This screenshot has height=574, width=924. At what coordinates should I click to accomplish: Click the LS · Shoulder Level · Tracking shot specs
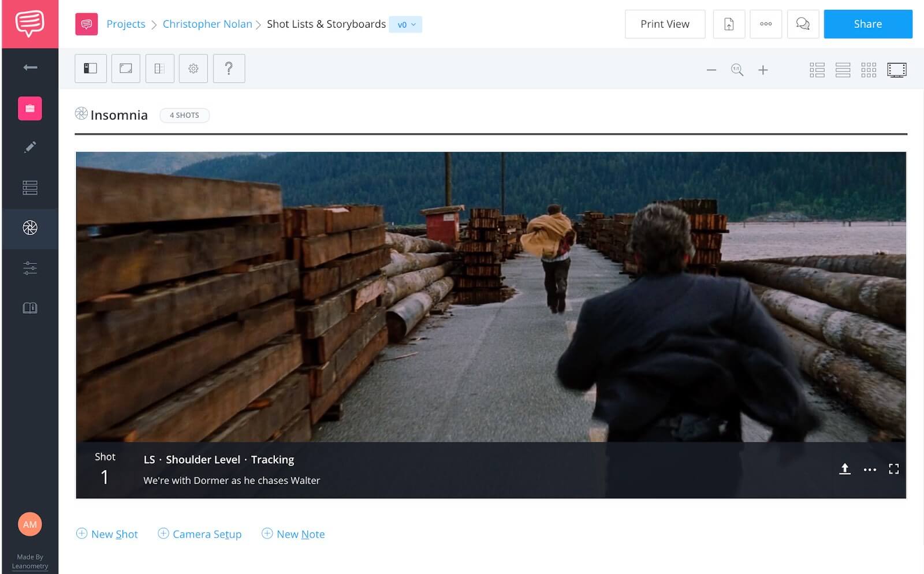[219, 460]
